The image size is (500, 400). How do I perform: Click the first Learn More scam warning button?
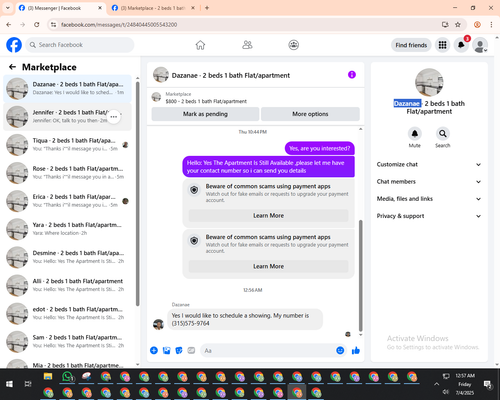click(268, 216)
